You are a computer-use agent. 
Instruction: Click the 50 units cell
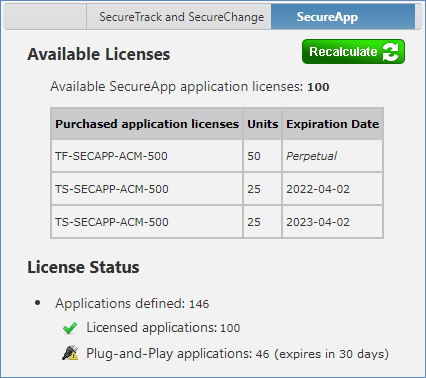point(262,156)
